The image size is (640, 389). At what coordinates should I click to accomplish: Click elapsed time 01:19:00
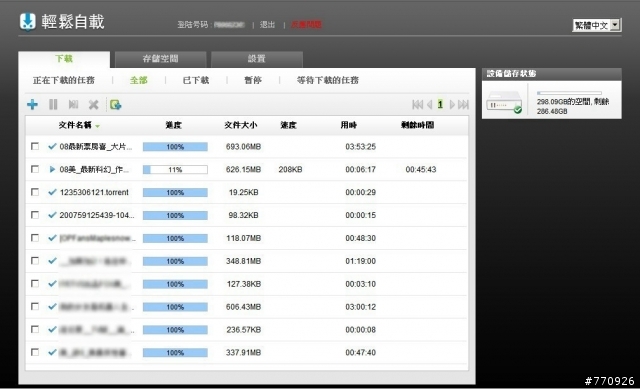[360, 260]
